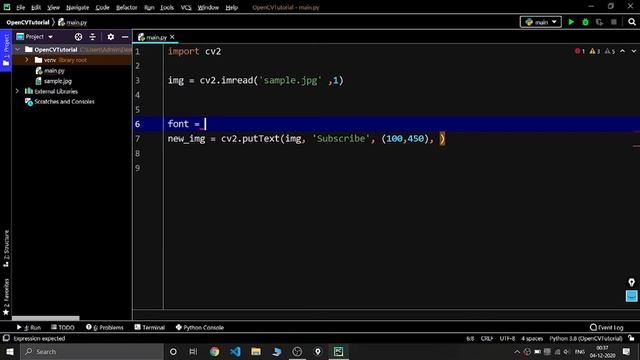The image size is (640, 360).
Task: Open the main run configuration dropdown
Action: (x=541, y=22)
